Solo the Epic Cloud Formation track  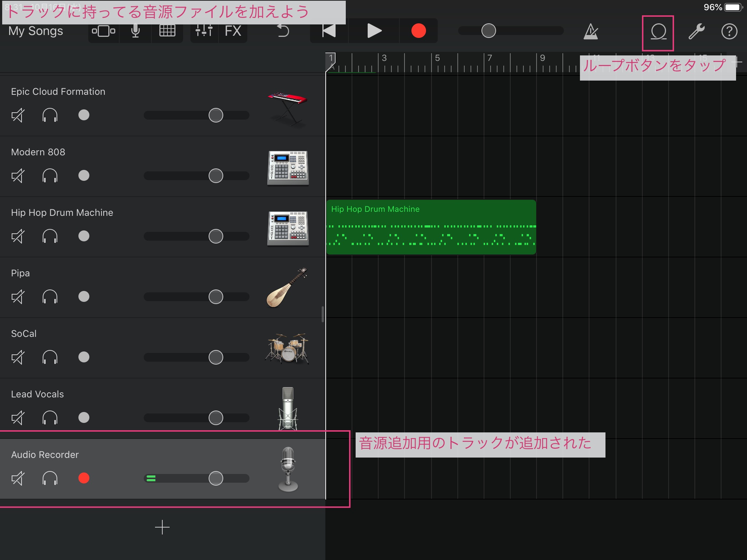[50, 115]
